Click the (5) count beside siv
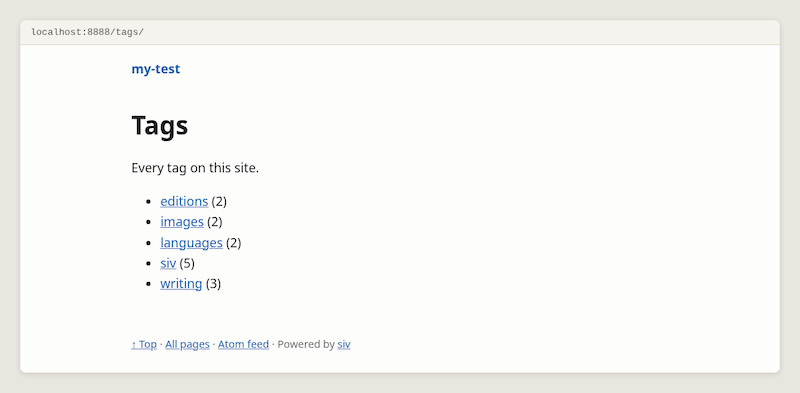Screen dimensions: 800x393 (x=187, y=263)
